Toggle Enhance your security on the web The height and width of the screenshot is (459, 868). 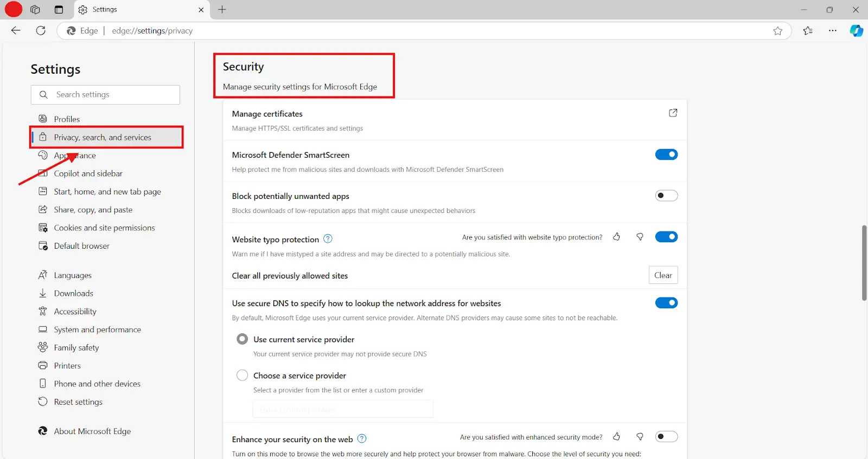coord(666,437)
